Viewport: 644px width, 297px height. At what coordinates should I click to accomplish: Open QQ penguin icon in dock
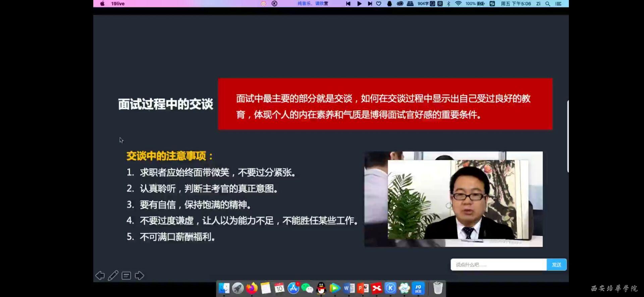point(321,288)
